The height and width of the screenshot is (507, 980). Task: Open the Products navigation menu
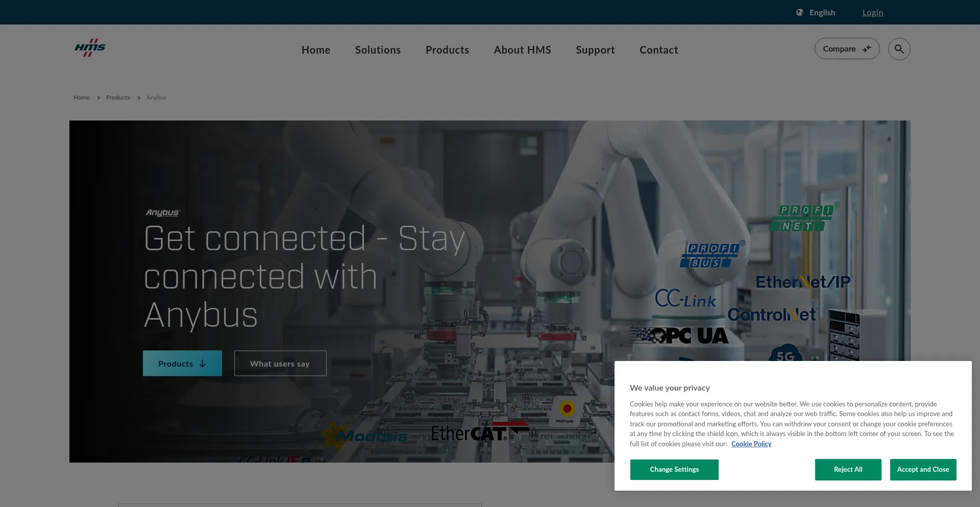pos(447,50)
